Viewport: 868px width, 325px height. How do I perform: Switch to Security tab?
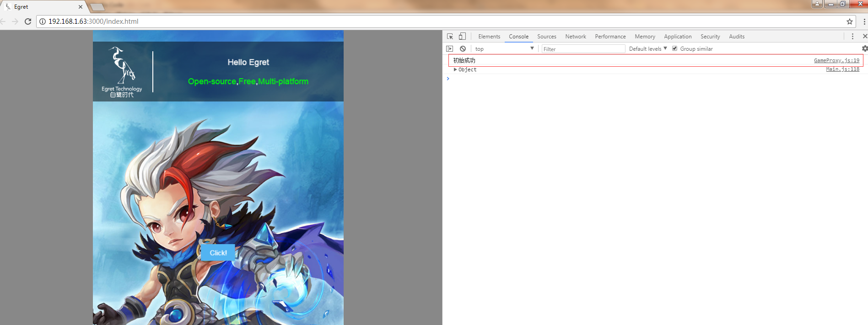pos(710,37)
